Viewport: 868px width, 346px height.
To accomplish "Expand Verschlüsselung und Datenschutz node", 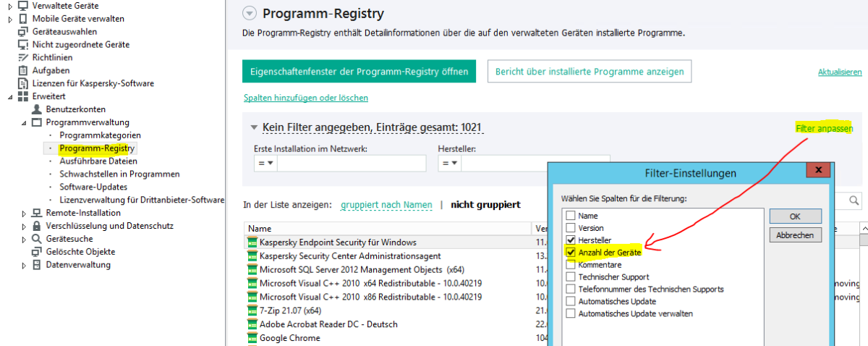I will click(x=24, y=226).
